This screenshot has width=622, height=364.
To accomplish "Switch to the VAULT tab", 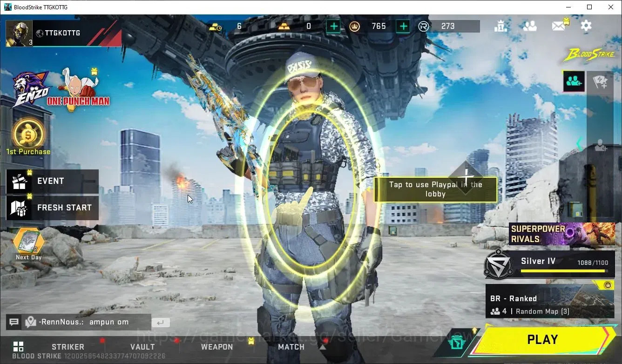I will click(x=142, y=347).
